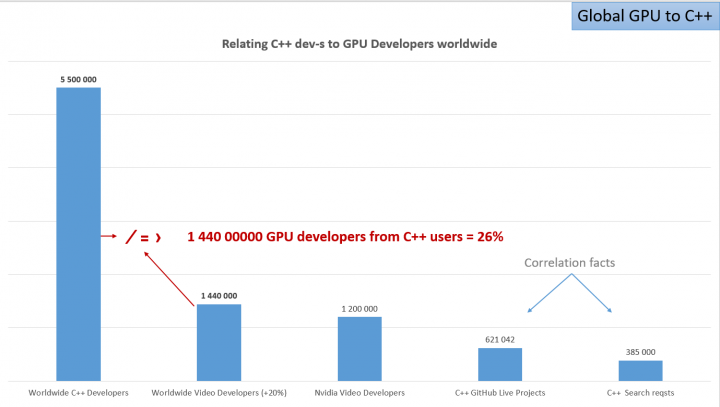Select the blue arrow pointing to Search reqsts bar
The height and width of the screenshot is (407, 720).
point(592,293)
